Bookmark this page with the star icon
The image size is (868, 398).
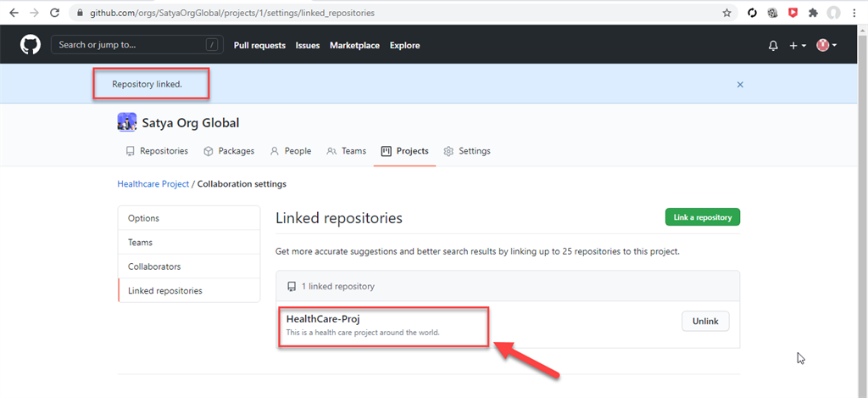[x=726, y=13]
